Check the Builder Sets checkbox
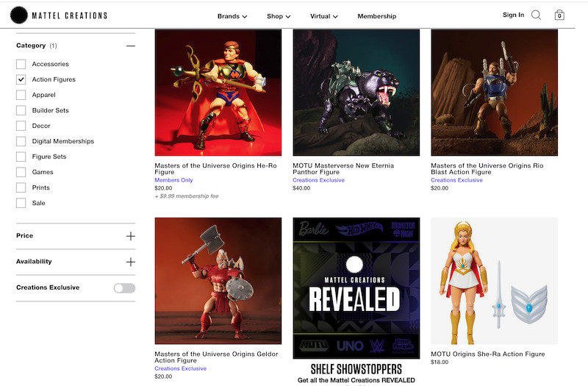588x386 pixels. 21,110
